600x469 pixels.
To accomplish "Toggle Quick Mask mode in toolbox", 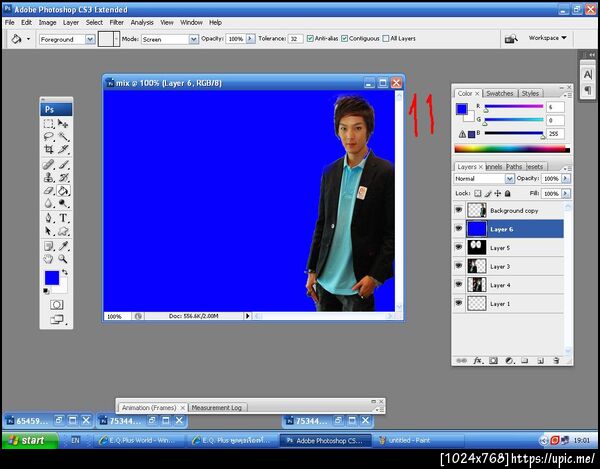I will click(x=57, y=305).
